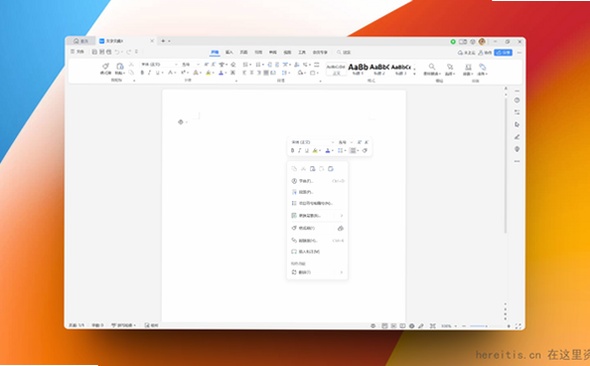Toggle Italic in the floating mini toolbar
This screenshot has width=590, height=366.
300,150
